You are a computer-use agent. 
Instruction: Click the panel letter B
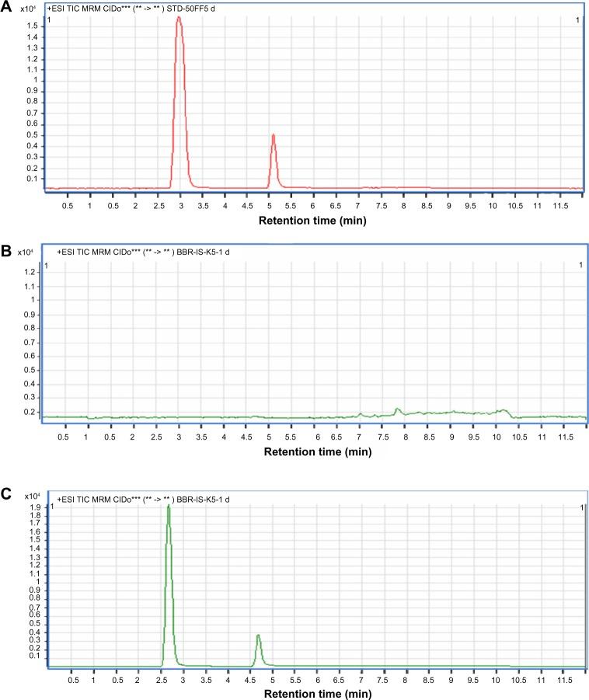(x=6, y=250)
